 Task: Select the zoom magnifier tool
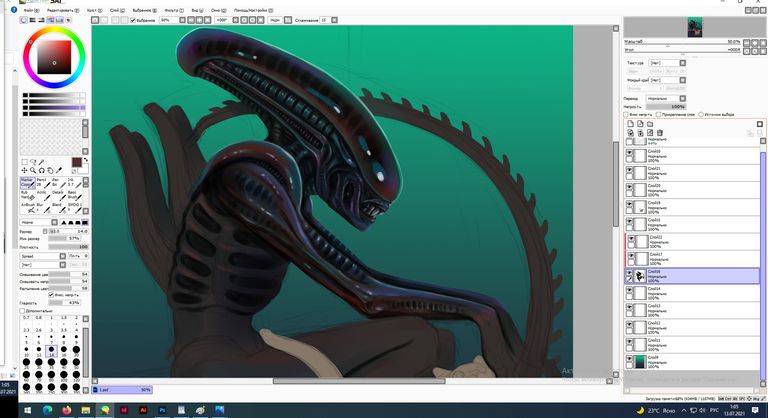pos(33,170)
